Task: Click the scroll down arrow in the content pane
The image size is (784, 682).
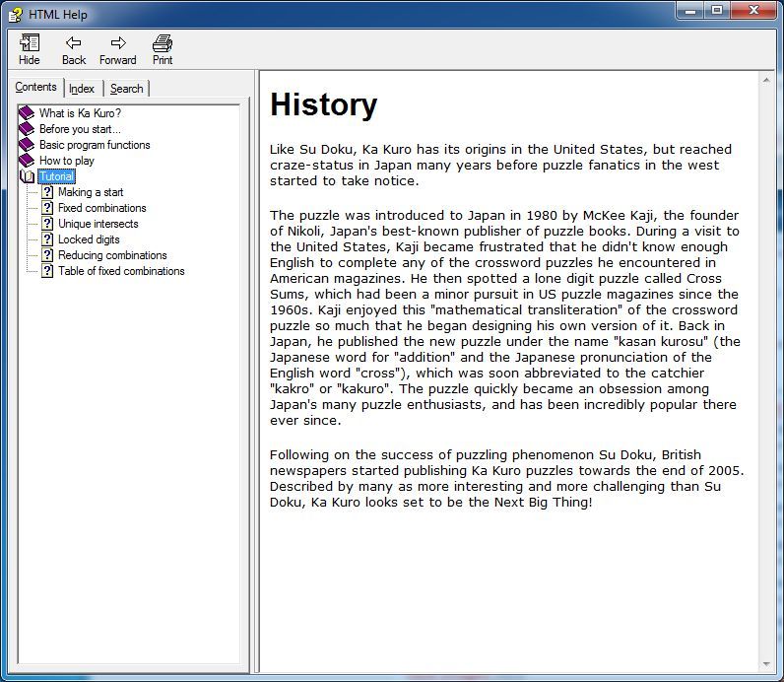Action: 766,664
